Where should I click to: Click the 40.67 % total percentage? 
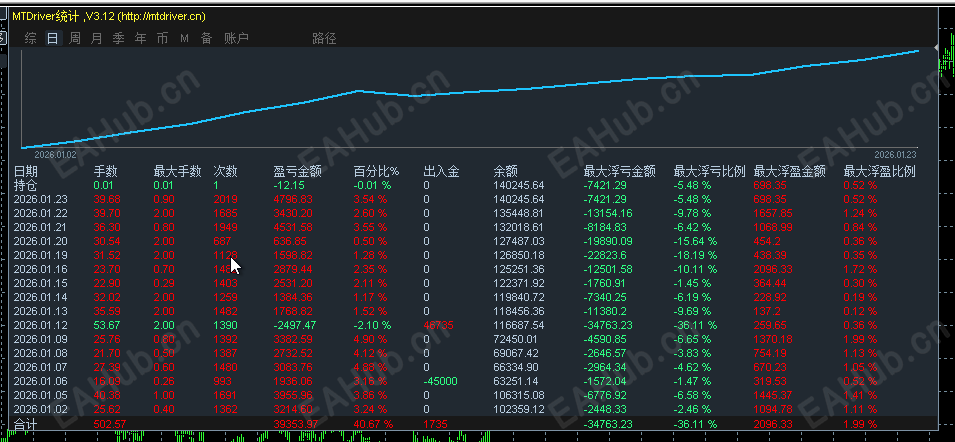pyautogui.click(x=373, y=424)
